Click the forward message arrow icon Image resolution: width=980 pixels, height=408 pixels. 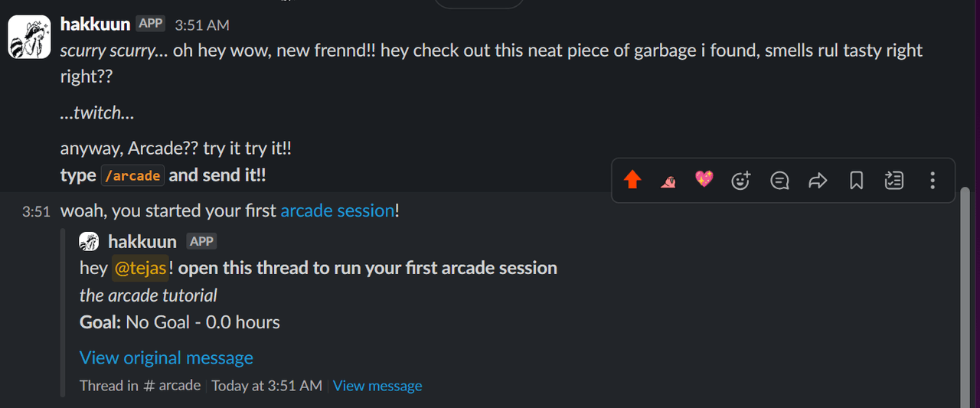point(818,181)
